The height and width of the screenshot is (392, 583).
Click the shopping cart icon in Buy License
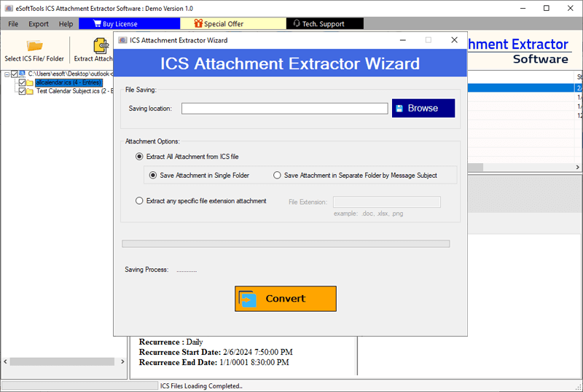97,23
